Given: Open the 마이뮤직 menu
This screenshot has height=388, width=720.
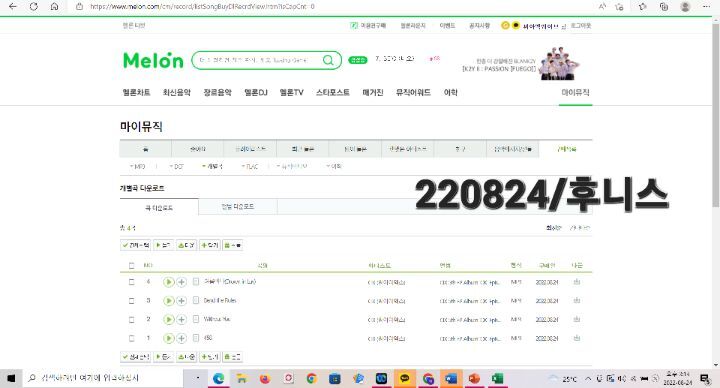Looking at the screenshot, I should (575, 92).
